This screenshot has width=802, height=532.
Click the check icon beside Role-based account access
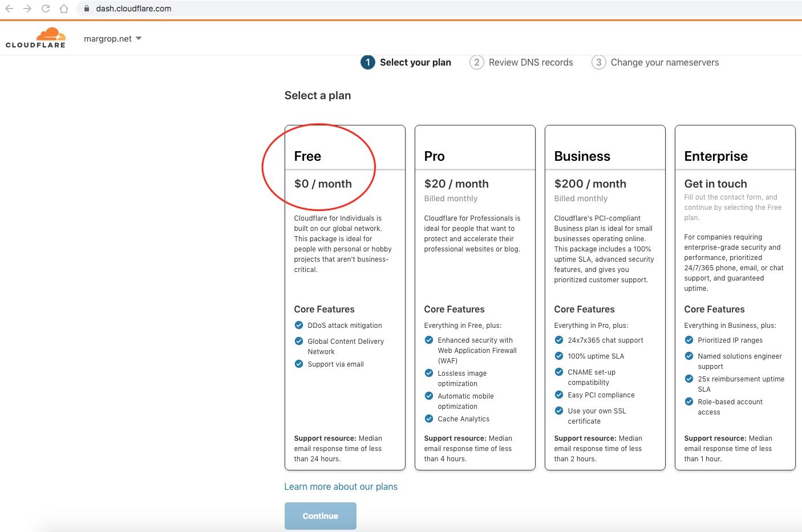click(688, 401)
